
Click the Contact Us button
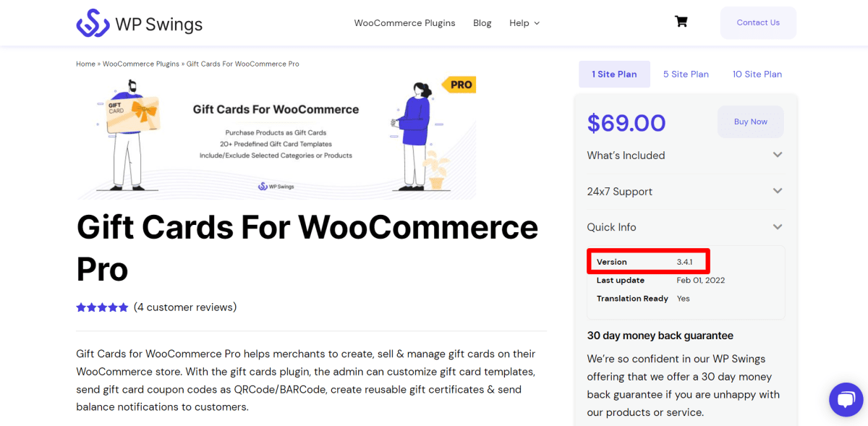coord(758,22)
